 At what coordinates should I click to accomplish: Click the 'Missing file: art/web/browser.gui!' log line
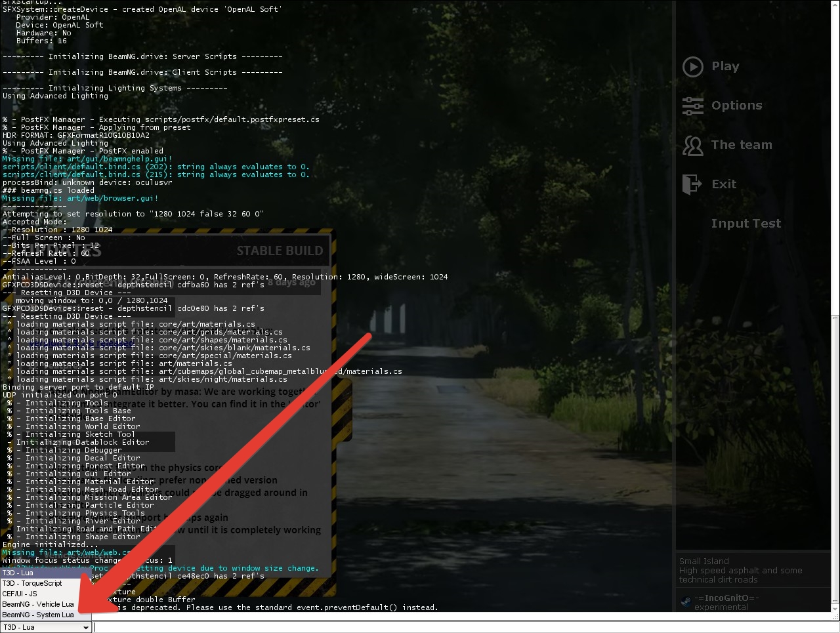[x=80, y=198]
